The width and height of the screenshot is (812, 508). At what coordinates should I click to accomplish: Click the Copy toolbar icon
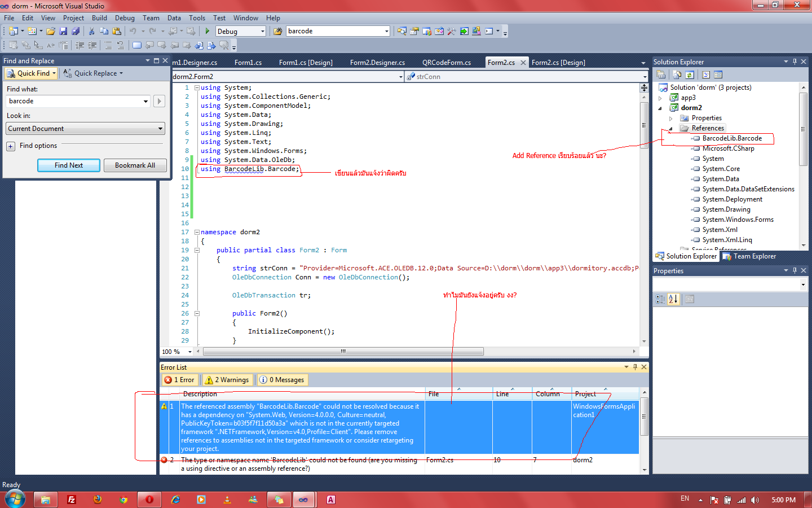point(104,31)
